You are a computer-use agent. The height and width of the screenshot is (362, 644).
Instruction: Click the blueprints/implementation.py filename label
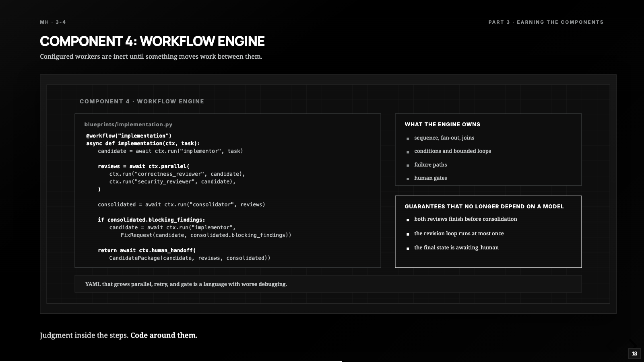128,125
